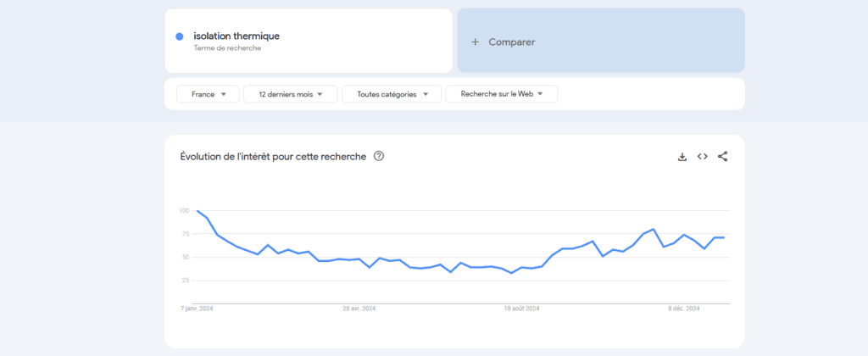Viewport: 868px width, 356px height.
Task: Expand the Recherche sur le Web filter
Action: (x=501, y=94)
